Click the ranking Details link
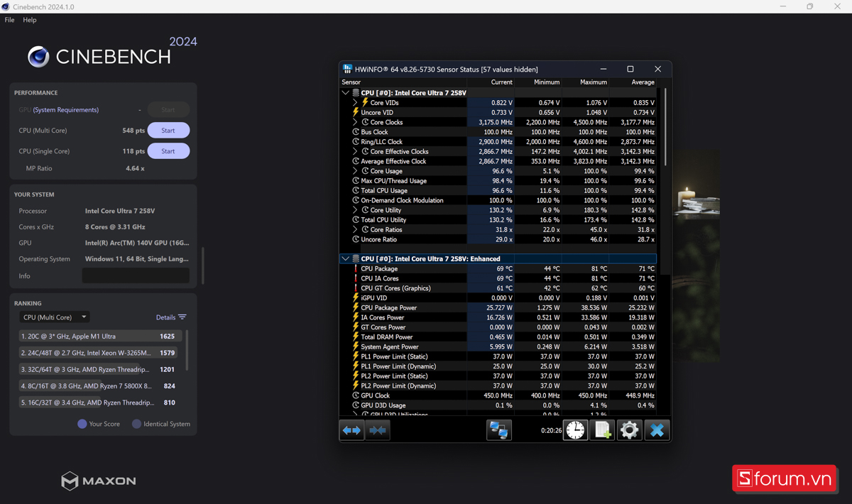 pyautogui.click(x=165, y=317)
